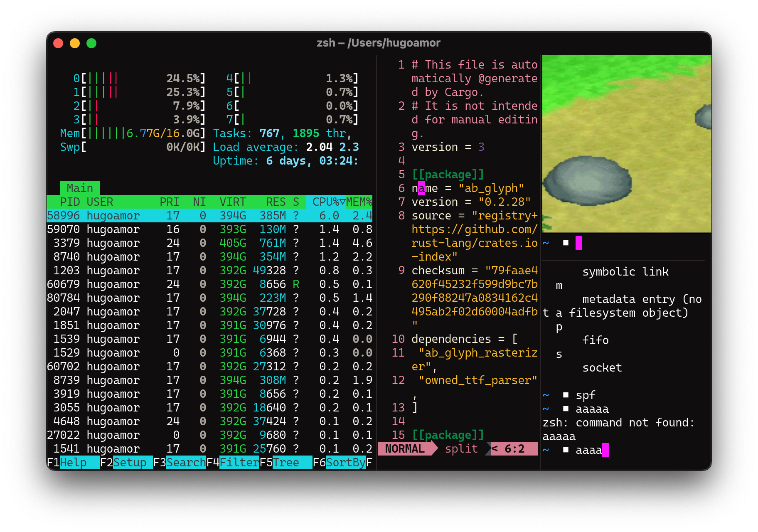This screenshot has height=532, width=758.
Task: Click the 'symbolic link' text in terminal
Action: coord(625,271)
